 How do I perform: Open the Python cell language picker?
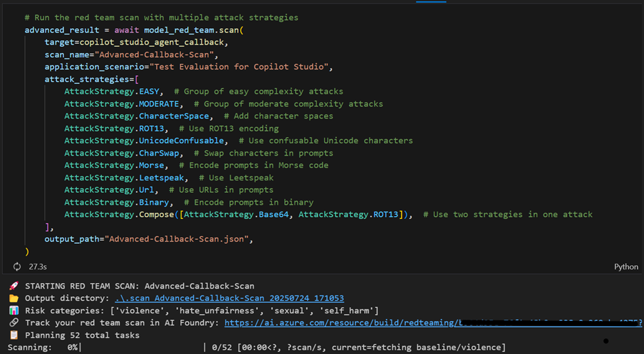(625, 267)
